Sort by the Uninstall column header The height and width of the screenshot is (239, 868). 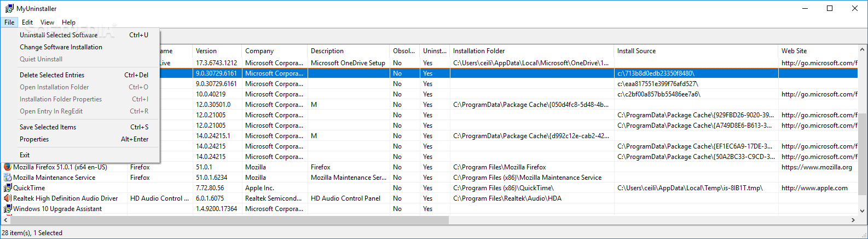[435, 51]
